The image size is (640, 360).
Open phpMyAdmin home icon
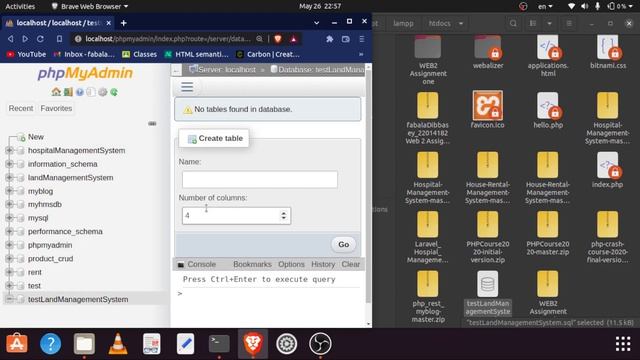(56, 92)
